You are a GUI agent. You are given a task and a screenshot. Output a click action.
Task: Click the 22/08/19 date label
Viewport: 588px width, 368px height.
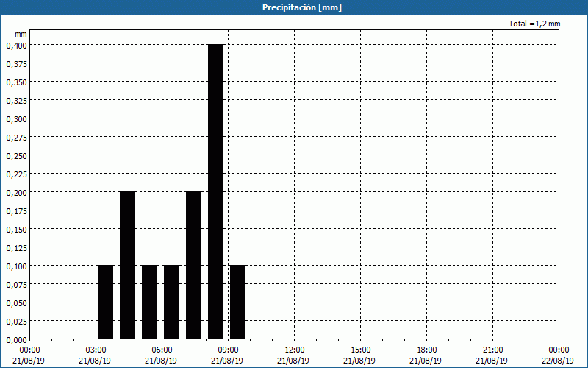[558, 361]
